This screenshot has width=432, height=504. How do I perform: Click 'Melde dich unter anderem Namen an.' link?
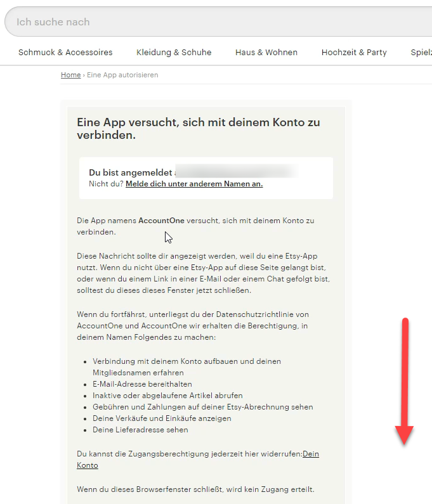194,184
